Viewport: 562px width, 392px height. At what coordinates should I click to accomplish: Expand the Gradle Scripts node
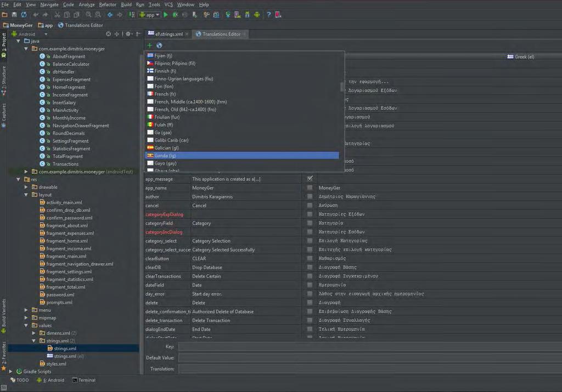(11, 372)
